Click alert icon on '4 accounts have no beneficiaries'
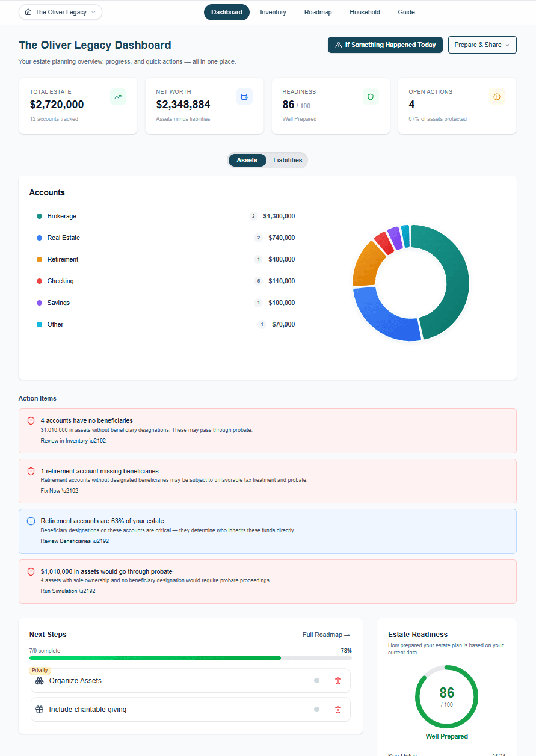The image size is (536, 756). pos(31,420)
